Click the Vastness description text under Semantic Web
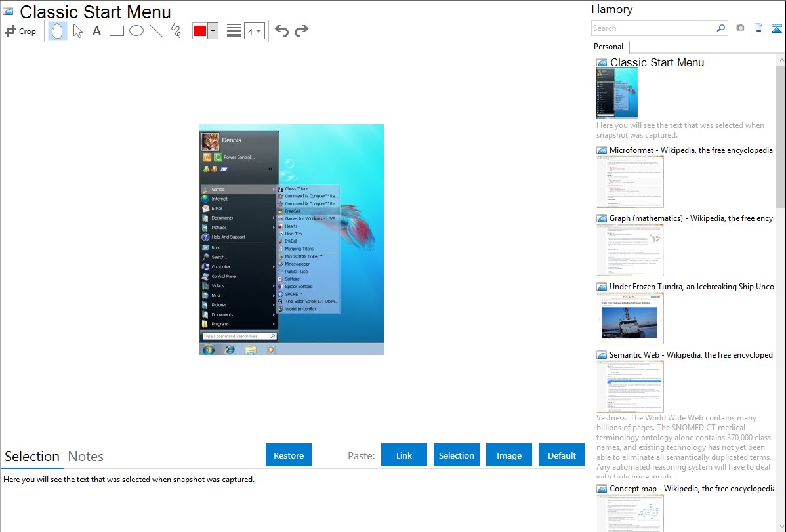Viewport: 786px width, 532px height. point(684,447)
